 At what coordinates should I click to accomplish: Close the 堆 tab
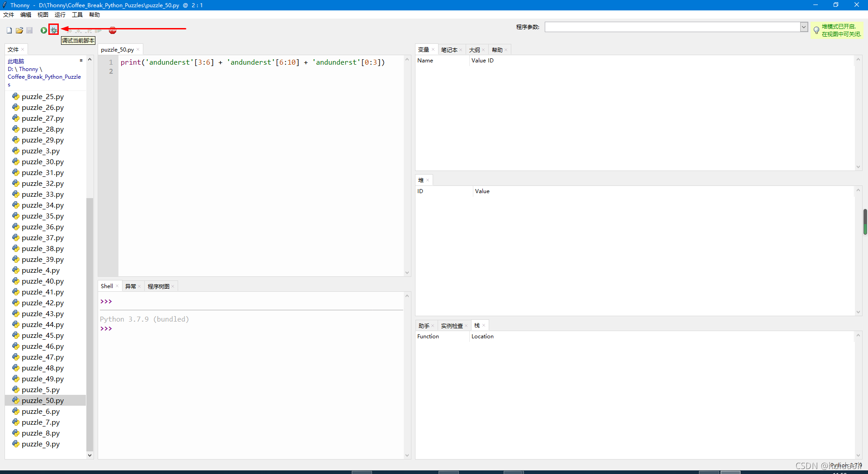(x=428, y=180)
